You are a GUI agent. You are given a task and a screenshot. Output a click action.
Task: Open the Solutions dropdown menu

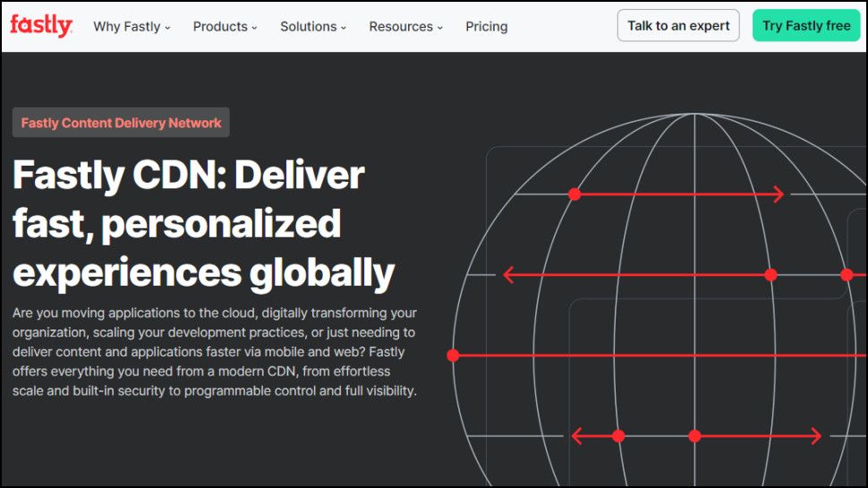(x=313, y=27)
